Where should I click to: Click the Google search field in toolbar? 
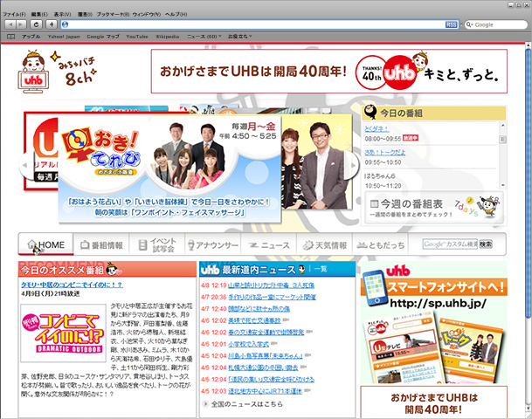[x=496, y=24]
